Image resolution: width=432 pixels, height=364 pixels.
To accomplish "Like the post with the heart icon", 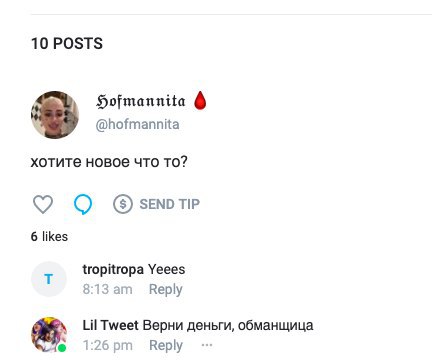I will coord(43,204).
